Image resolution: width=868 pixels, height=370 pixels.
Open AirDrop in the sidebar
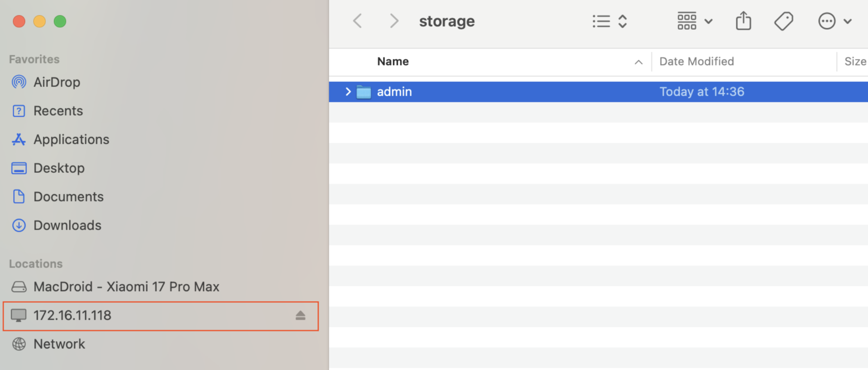[57, 82]
